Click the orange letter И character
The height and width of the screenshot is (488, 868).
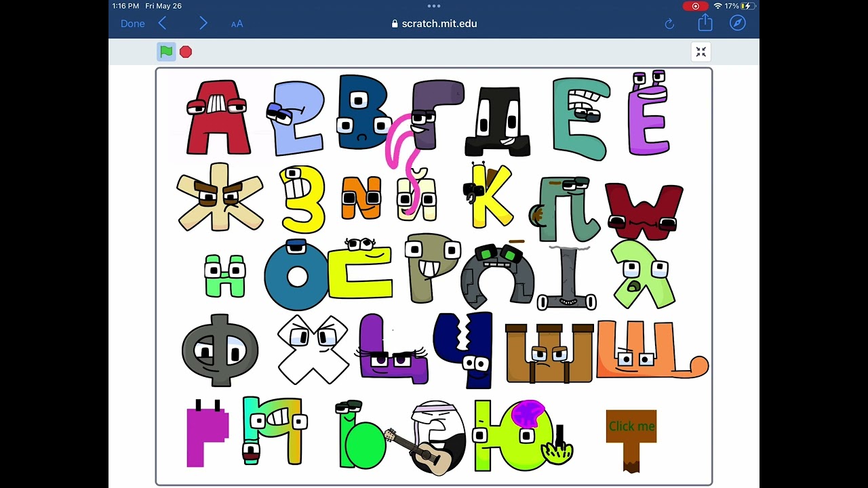point(361,197)
